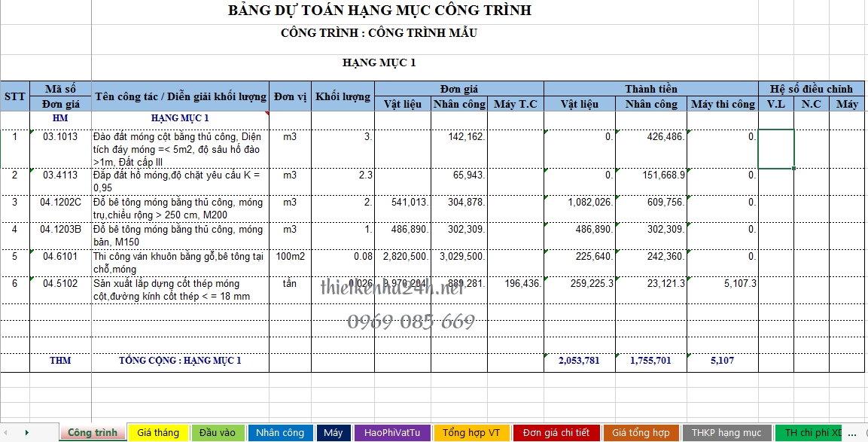868x442 pixels.
Task: Select the N.C header cell
Action: [812, 104]
